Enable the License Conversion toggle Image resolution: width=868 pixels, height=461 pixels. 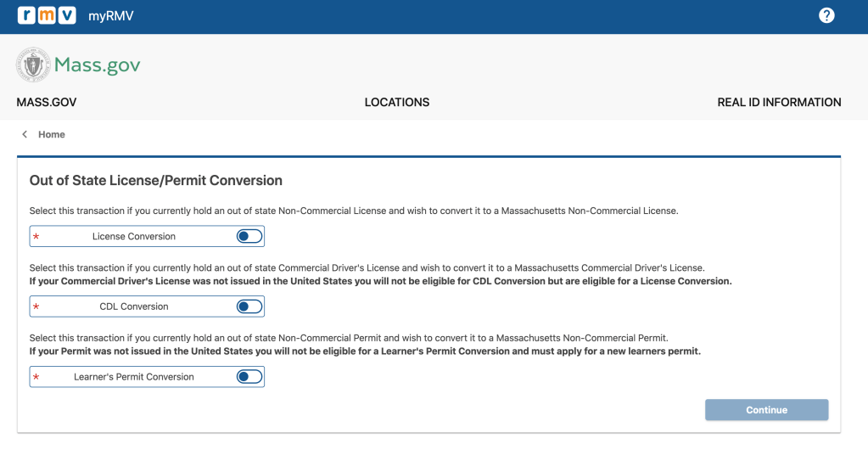coord(249,236)
